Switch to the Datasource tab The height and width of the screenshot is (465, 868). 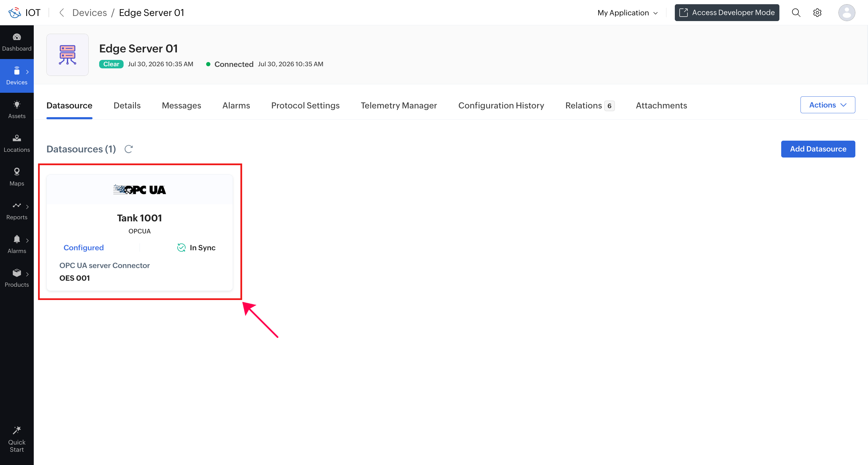(69, 105)
